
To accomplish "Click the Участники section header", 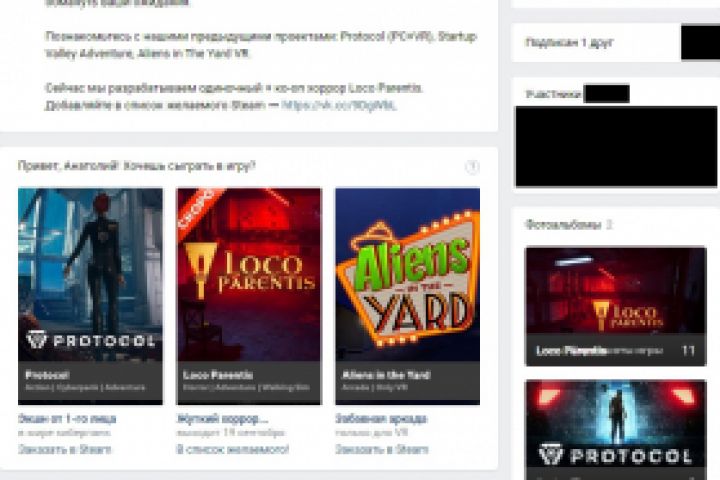I will [x=553, y=94].
